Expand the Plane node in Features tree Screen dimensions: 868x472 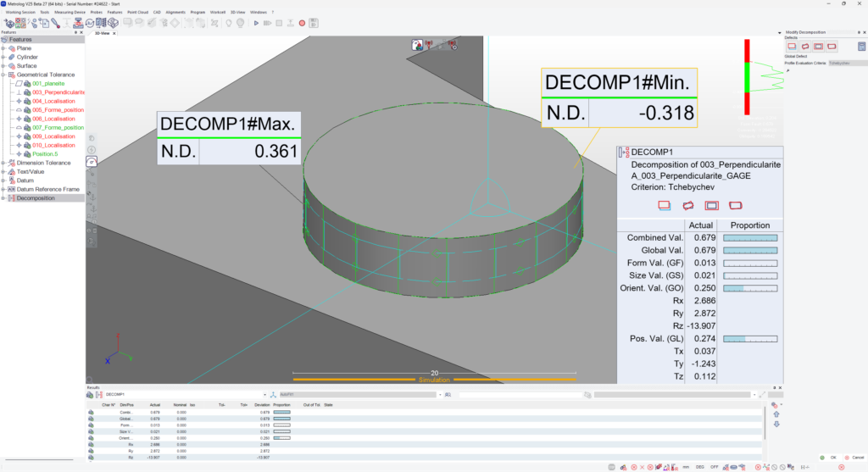(3, 48)
